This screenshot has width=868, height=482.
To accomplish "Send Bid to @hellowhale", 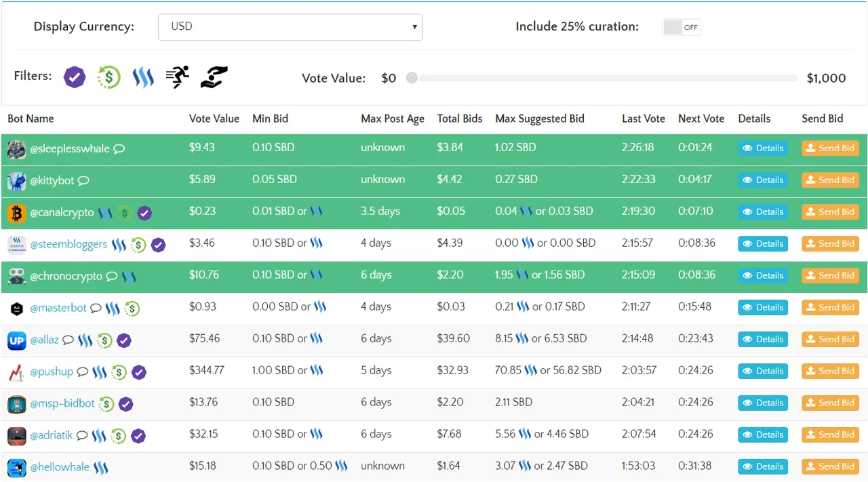I will pyautogui.click(x=830, y=466).
